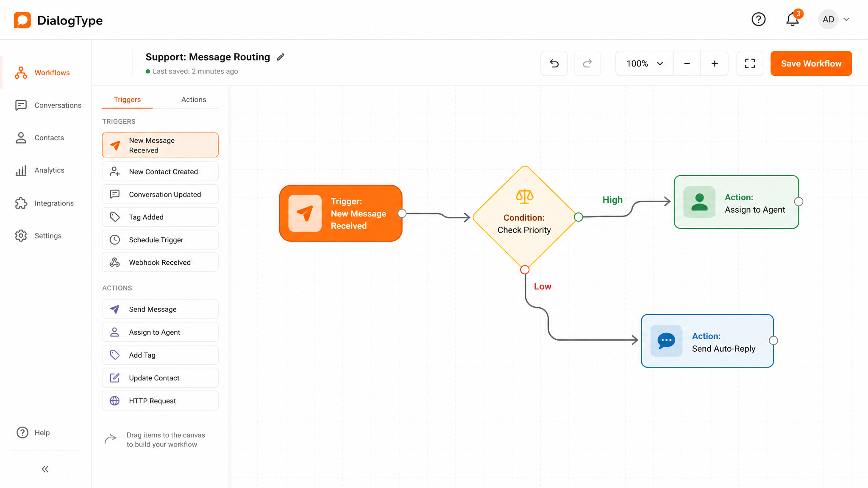868x488 pixels.
Task: Click the DialogType logo icon
Action: pos(22,20)
